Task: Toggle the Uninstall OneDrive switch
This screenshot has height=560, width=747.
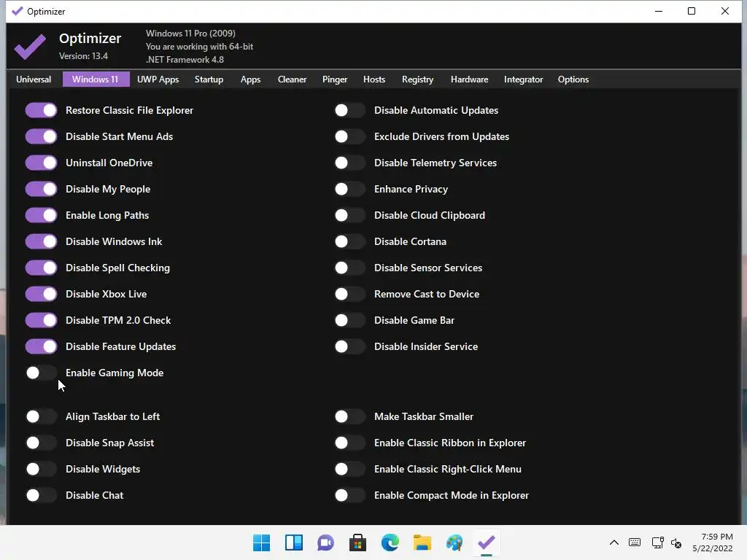Action: click(42, 163)
